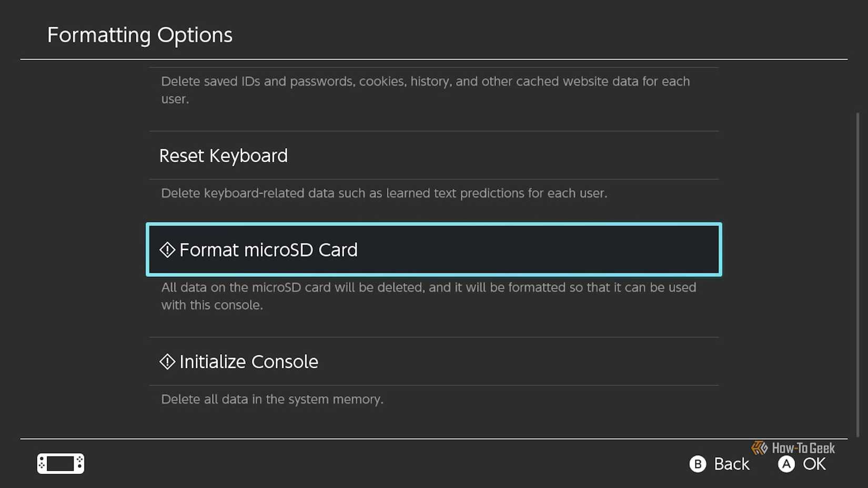This screenshot has height=488, width=868.
Task: Click the controller battery indicator icon
Action: tap(60, 463)
